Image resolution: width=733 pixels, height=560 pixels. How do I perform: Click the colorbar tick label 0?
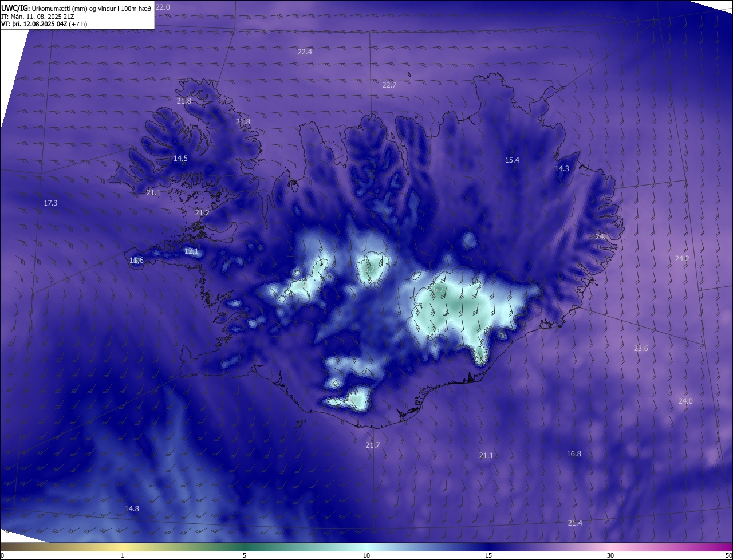pos(2,555)
